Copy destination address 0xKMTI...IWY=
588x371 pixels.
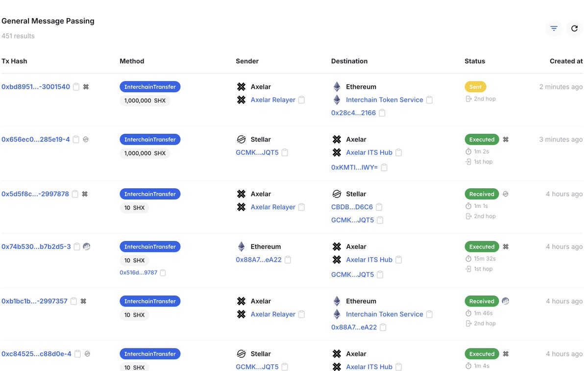click(x=384, y=168)
